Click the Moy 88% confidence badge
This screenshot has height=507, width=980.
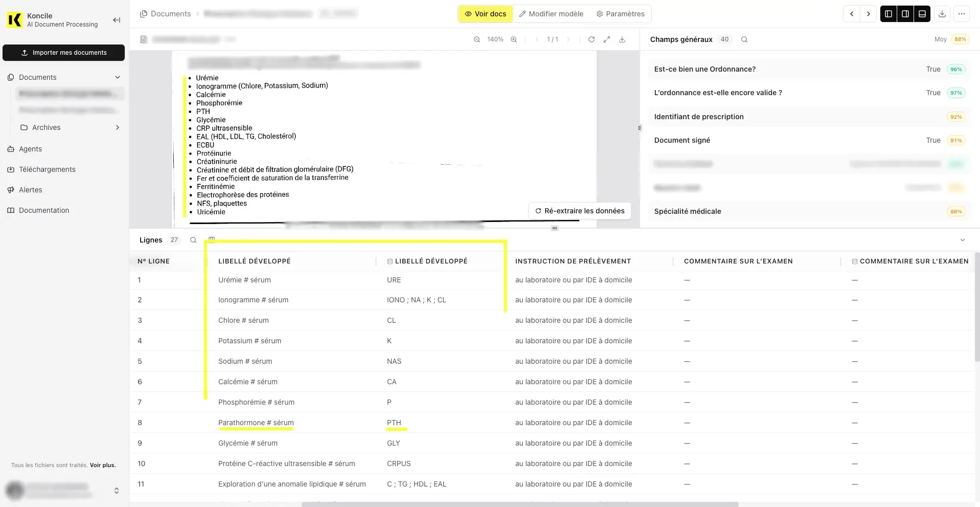960,39
